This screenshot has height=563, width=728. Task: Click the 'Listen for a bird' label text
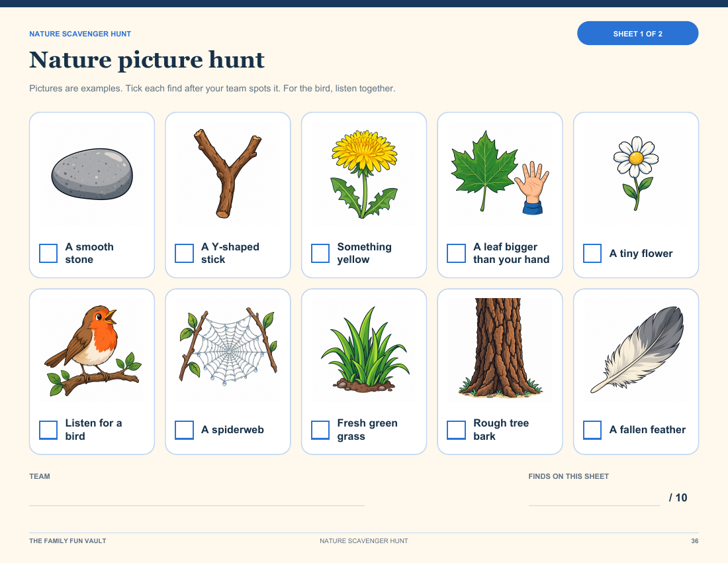point(93,430)
